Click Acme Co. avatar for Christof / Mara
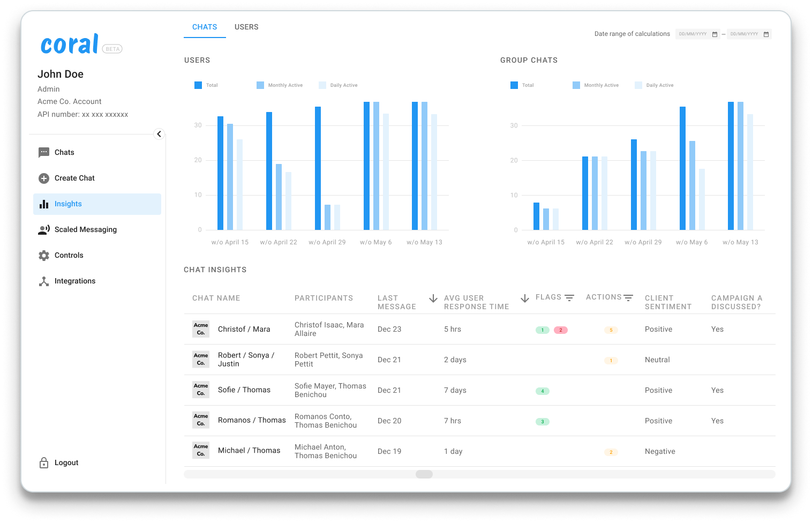The width and height of the screenshot is (812, 523). 201,329
